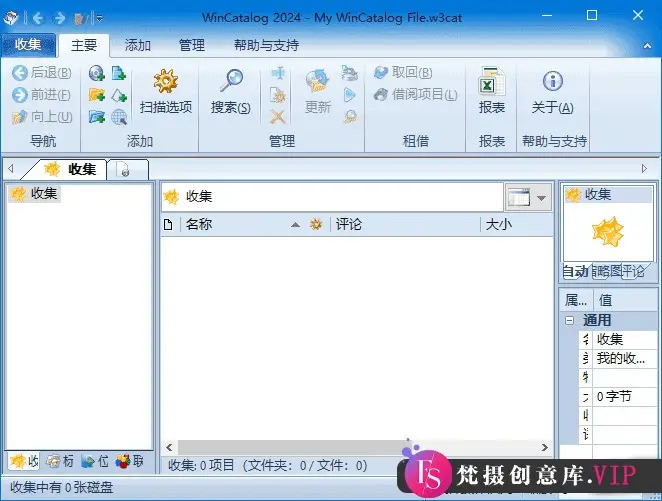Add a disk using the CD-plus icon

pos(97,73)
